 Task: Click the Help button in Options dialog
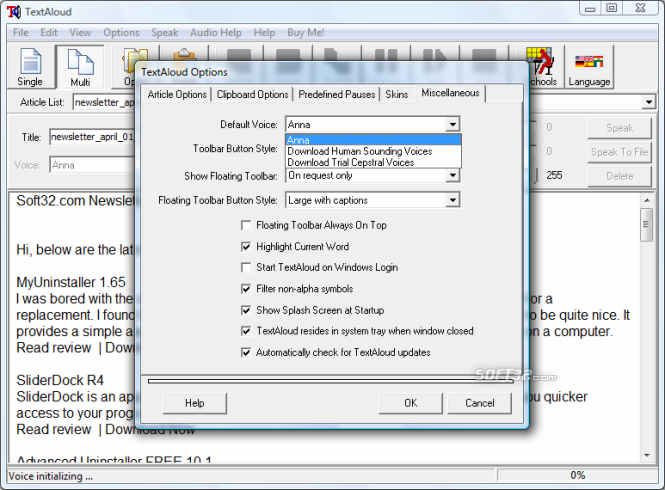pyautogui.click(x=195, y=403)
